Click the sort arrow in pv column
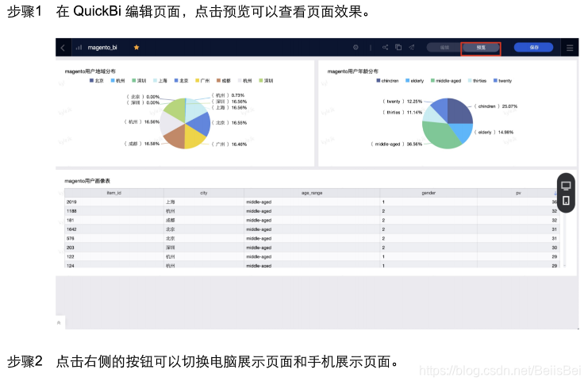Screen dimensions: 588x385 click(555, 193)
